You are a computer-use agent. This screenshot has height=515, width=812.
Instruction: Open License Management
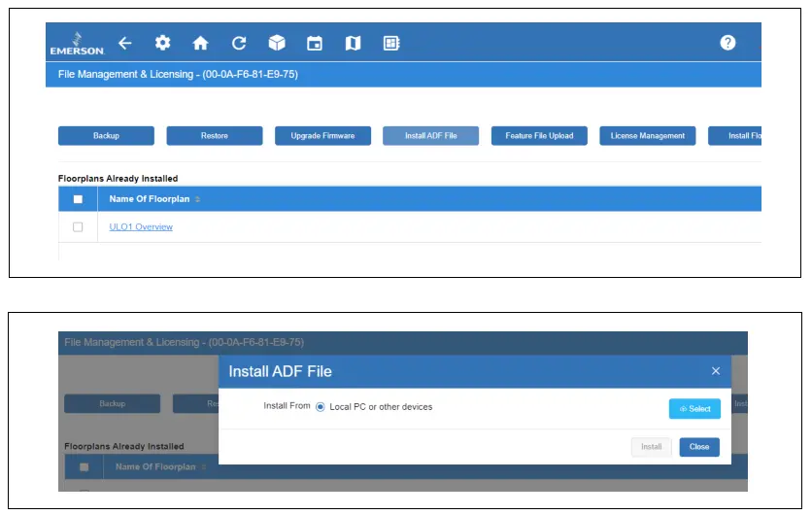(x=647, y=136)
